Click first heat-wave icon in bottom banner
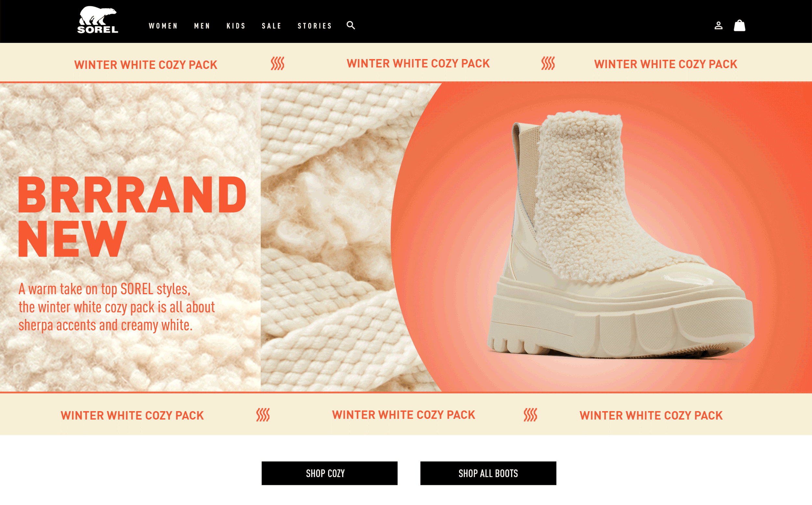The image size is (812, 505). (x=263, y=415)
